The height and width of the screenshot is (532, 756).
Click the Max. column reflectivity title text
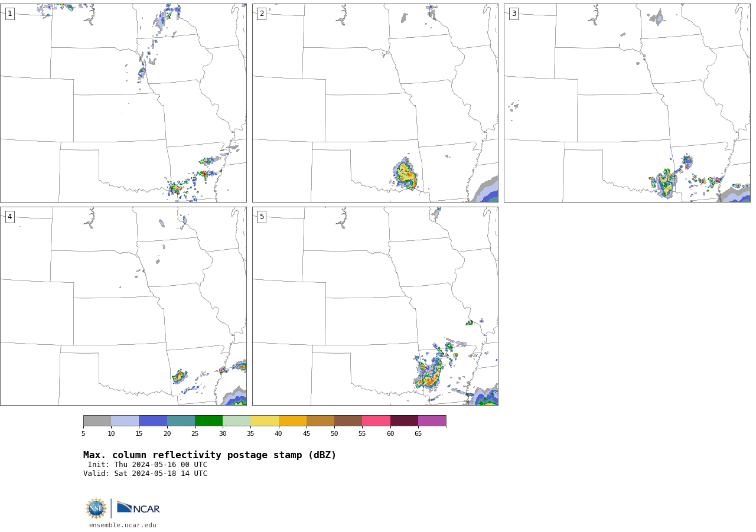coord(210,455)
